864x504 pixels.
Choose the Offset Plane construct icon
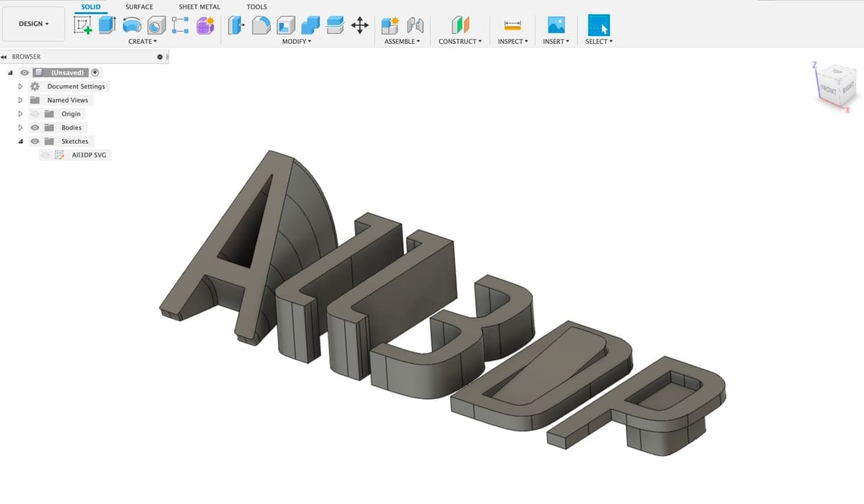(460, 25)
